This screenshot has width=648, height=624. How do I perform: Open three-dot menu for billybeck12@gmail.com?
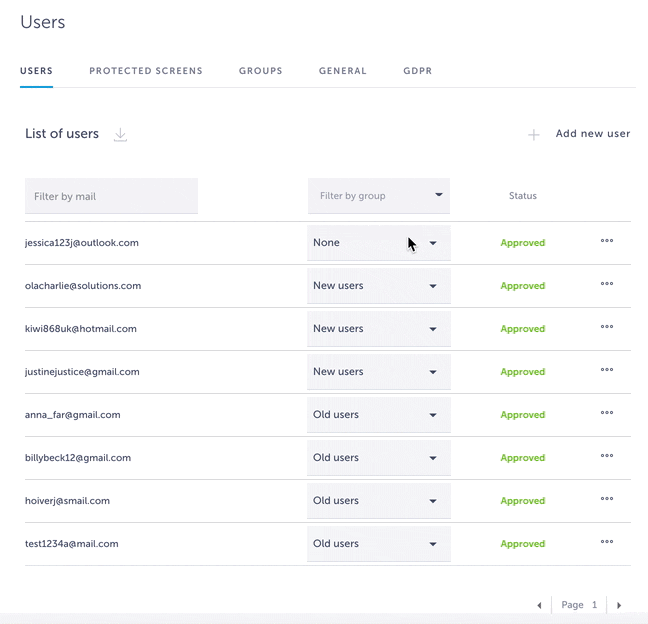click(607, 456)
